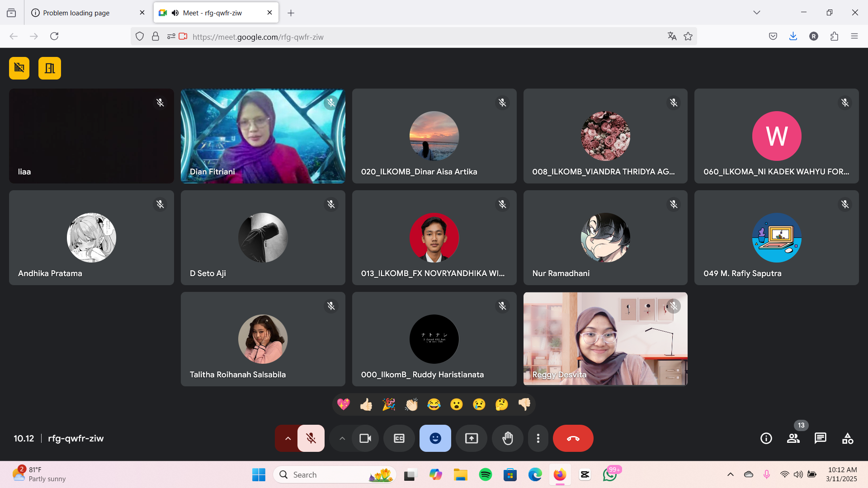
Task: Expand the audio settings chevron
Action: pos(288,438)
